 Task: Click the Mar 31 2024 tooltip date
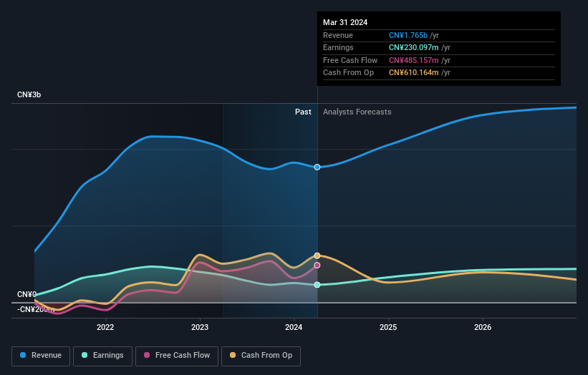click(345, 22)
